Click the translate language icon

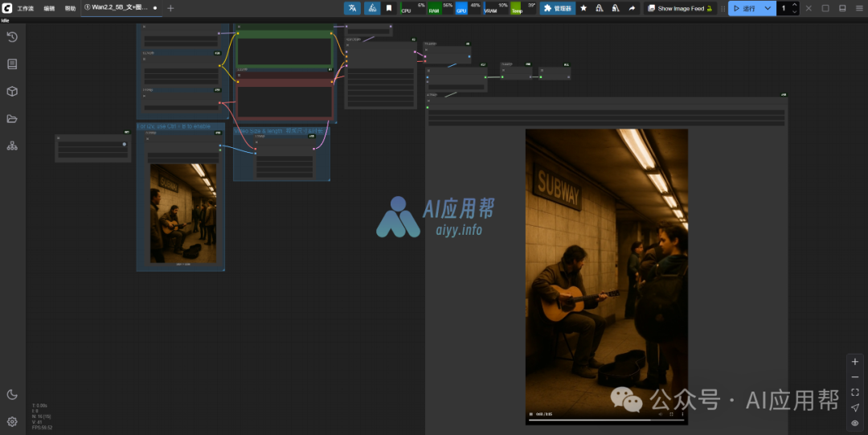[x=352, y=8]
